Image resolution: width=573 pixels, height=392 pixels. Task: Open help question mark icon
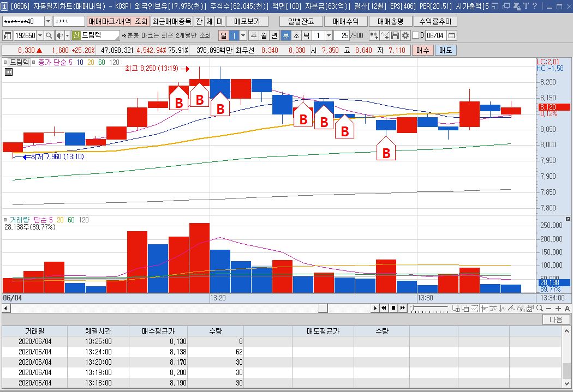[x=535, y=6]
